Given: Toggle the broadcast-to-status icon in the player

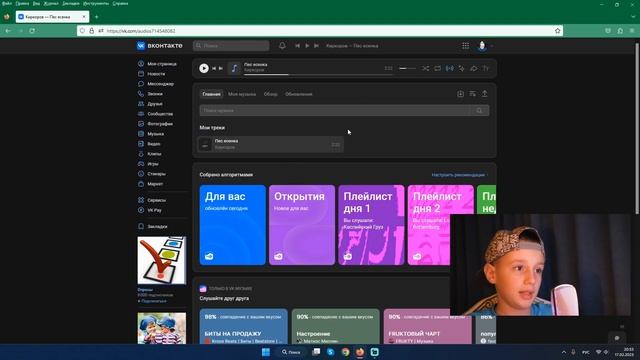Looking at the screenshot, I should click(x=449, y=68).
